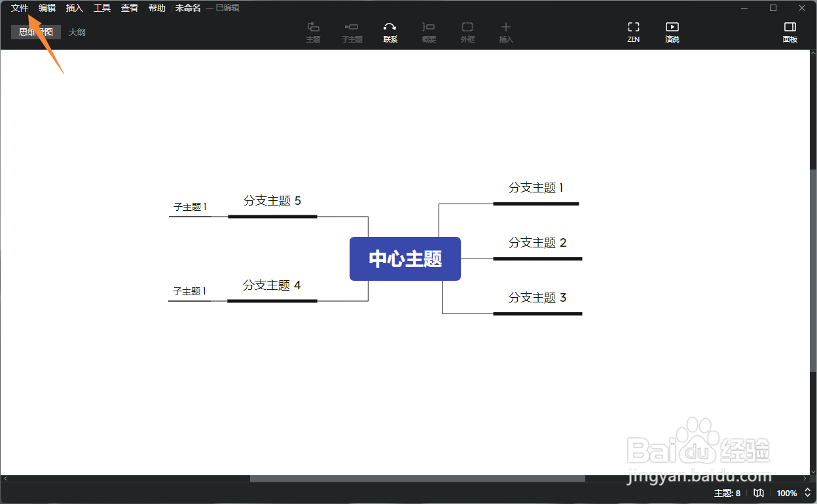Click the 外框 (Boundary) toolbar icon

(x=467, y=32)
